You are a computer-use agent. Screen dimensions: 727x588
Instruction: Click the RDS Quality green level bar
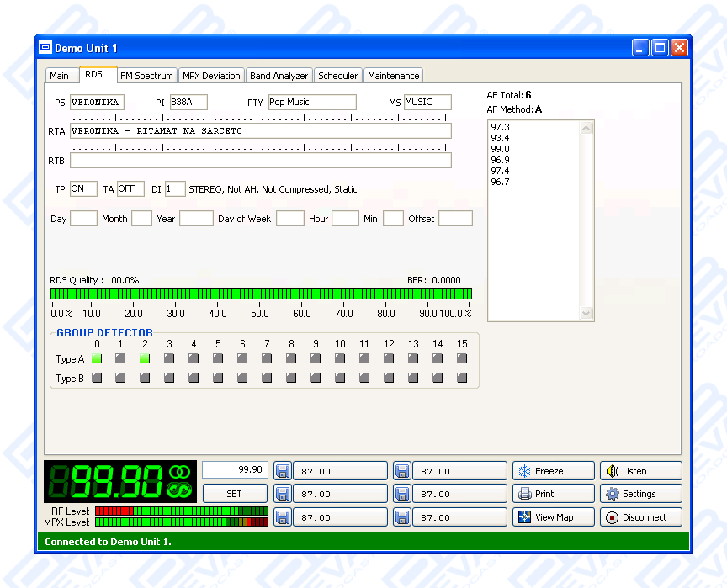(x=261, y=294)
